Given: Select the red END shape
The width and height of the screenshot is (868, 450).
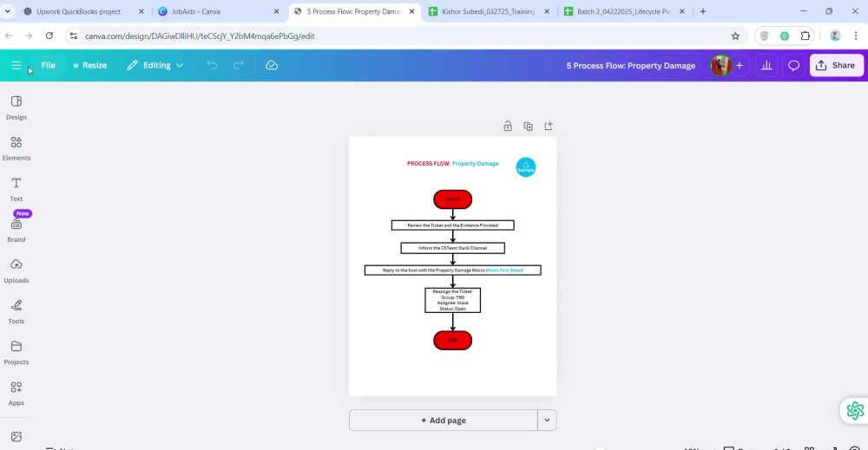Looking at the screenshot, I should (x=453, y=341).
